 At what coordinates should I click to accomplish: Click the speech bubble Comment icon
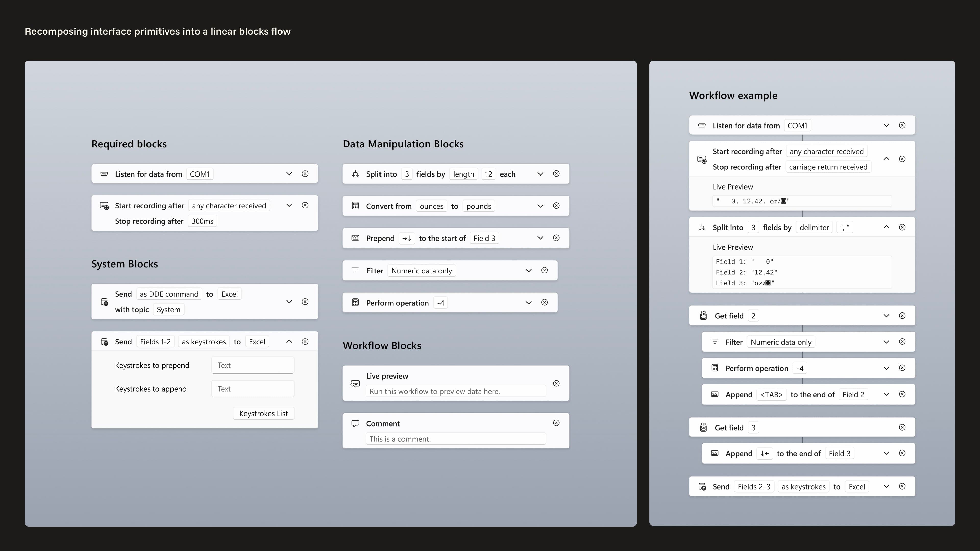click(355, 424)
